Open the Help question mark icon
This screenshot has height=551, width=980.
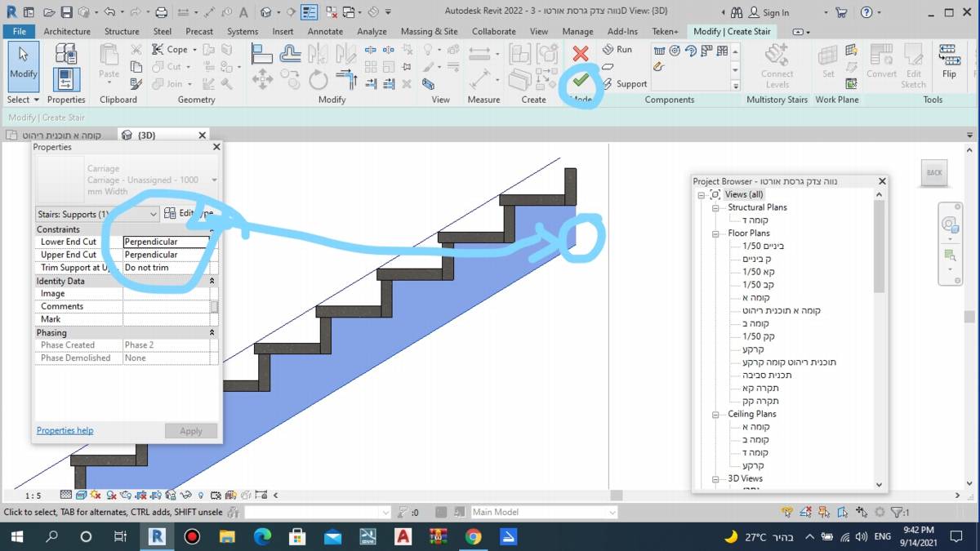[x=866, y=12]
